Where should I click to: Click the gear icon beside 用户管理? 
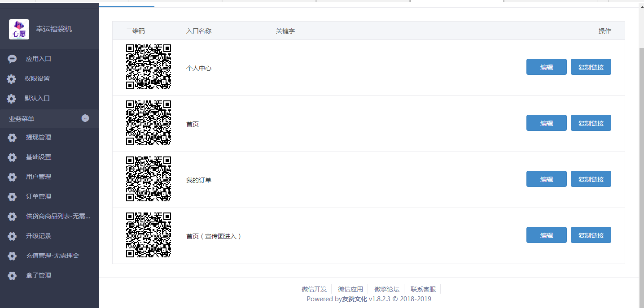(x=12, y=177)
